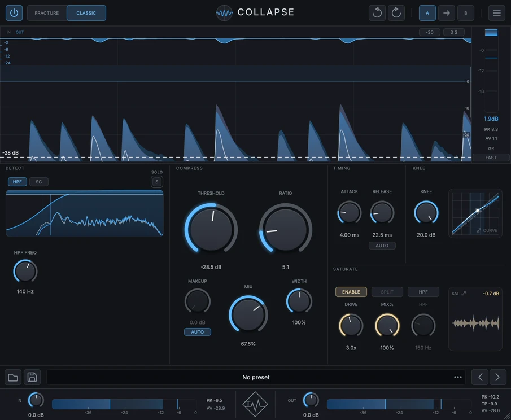The image size is (511, 420).
Task: Copy A to B with arrow button
Action: tap(447, 13)
